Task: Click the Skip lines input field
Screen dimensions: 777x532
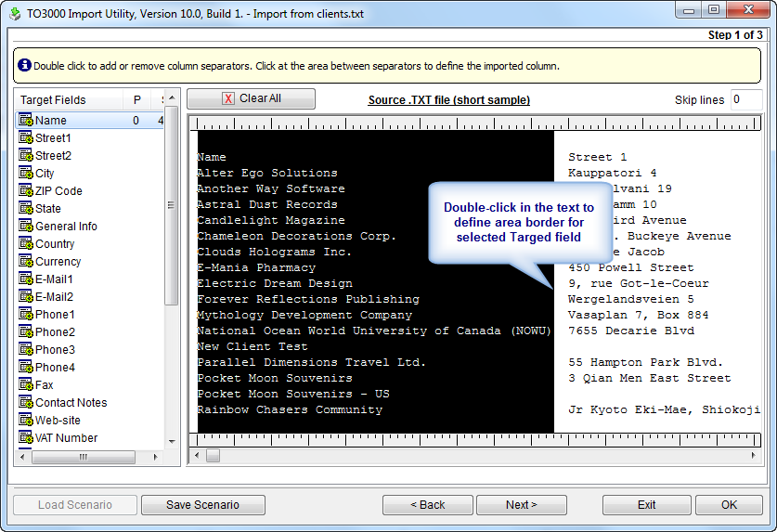Action: (746, 99)
